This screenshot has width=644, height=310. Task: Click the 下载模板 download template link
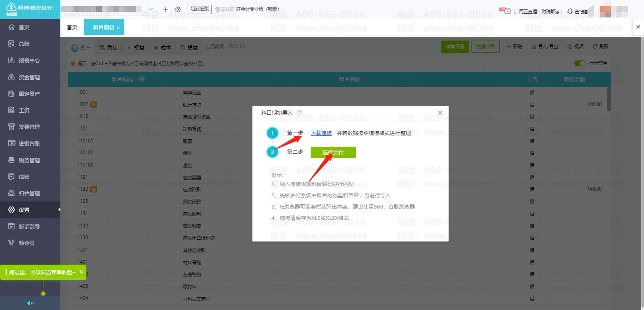321,134
